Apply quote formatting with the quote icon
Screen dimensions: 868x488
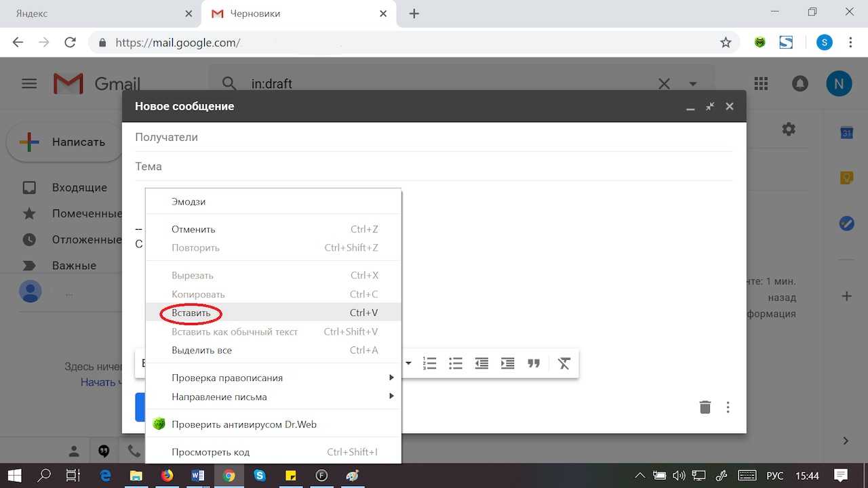534,363
